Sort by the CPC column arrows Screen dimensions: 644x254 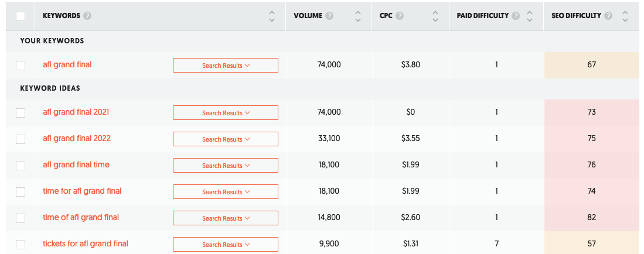435,16
